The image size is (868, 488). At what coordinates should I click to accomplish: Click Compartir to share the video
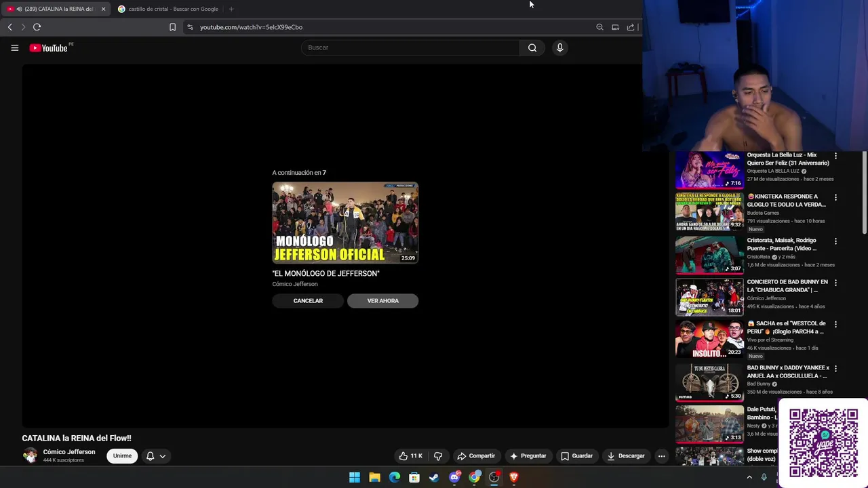click(476, 456)
